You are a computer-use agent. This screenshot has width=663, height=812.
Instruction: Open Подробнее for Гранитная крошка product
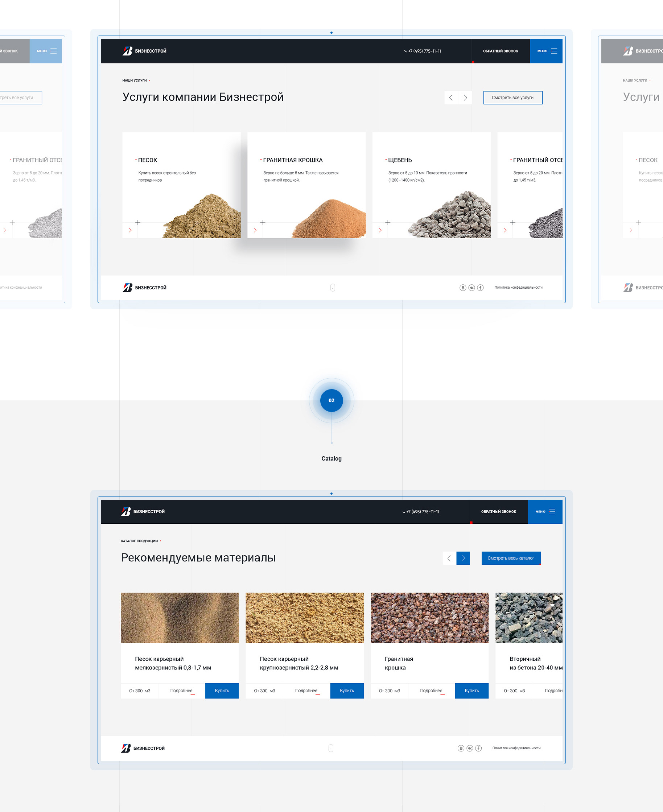(431, 691)
